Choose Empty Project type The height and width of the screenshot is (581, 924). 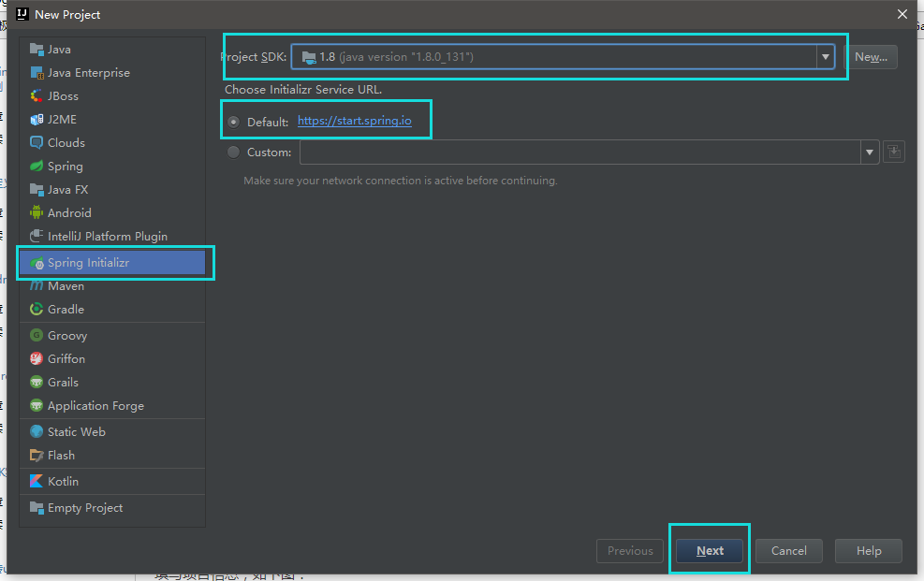pyautogui.click(x=85, y=507)
